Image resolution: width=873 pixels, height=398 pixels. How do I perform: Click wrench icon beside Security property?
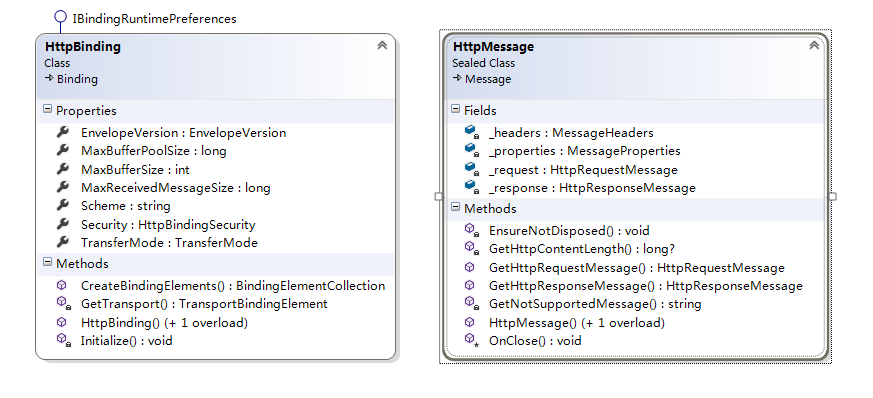tap(62, 224)
